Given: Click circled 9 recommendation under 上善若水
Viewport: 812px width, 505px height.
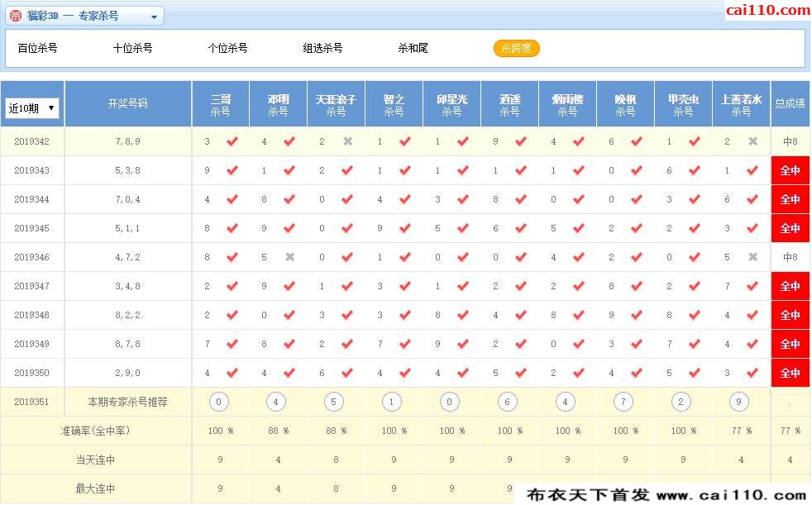Looking at the screenshot, I should tap(739, 402).
